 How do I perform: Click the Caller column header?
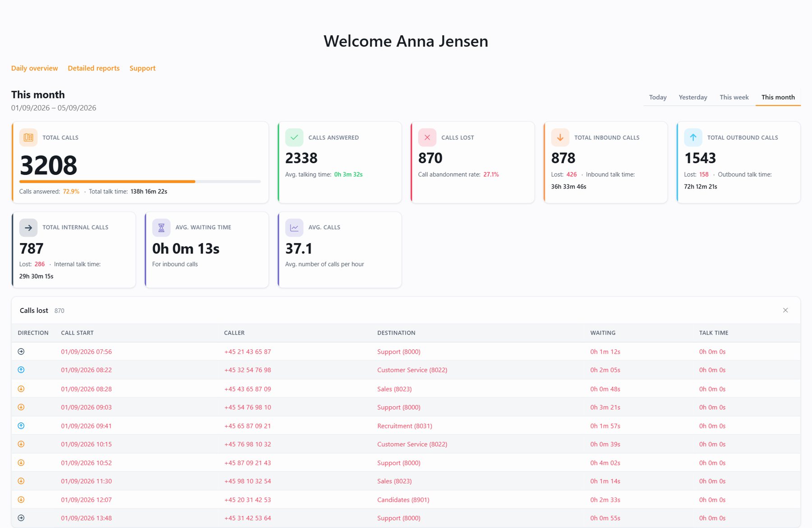234,333
